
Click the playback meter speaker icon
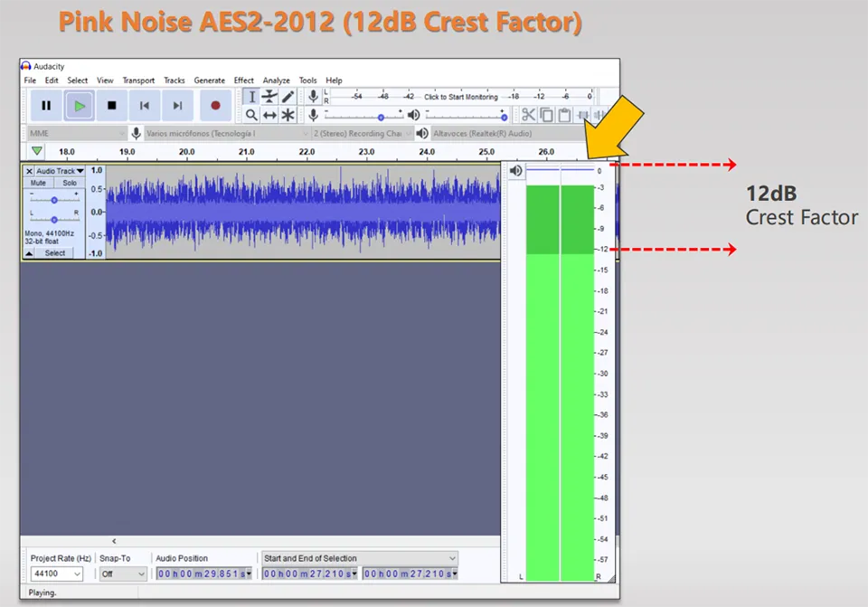click(516, 171)
